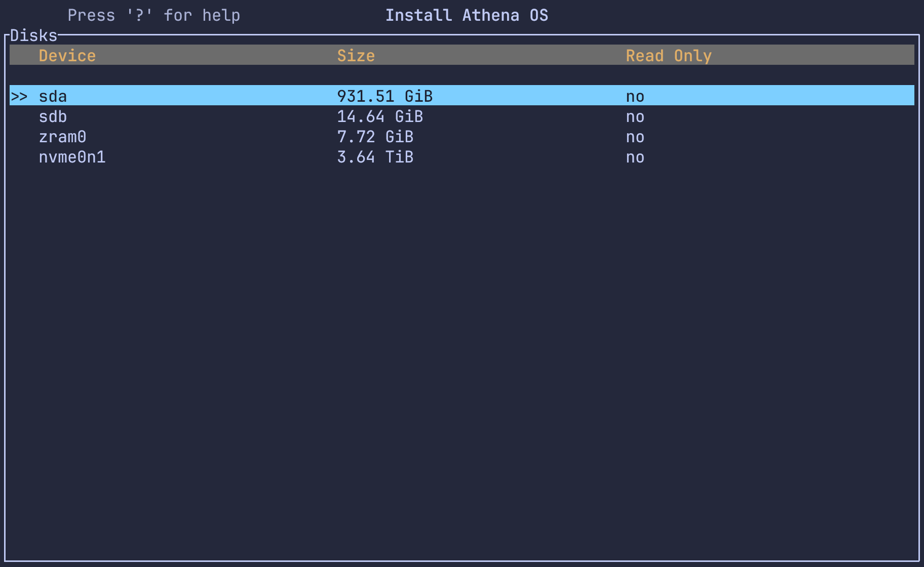The image size is (924, 567).
Task: Click the 'no' Read Only value for sda
Action: click(x=635, y=96)
